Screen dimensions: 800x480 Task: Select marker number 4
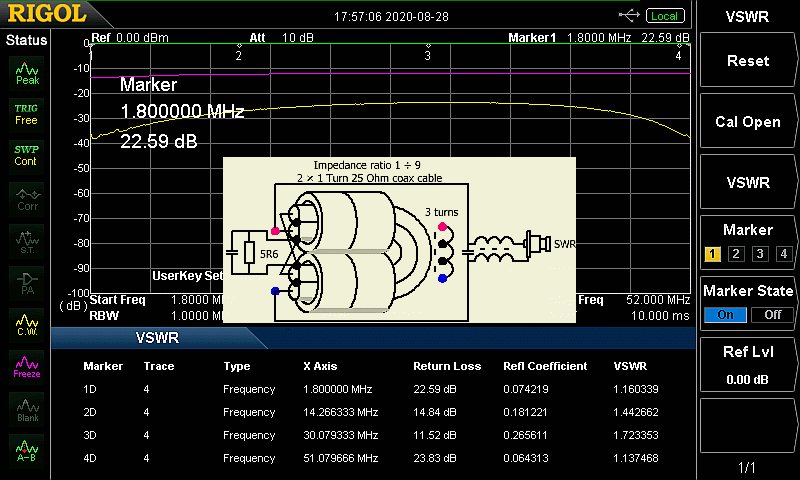coord(783,254)
